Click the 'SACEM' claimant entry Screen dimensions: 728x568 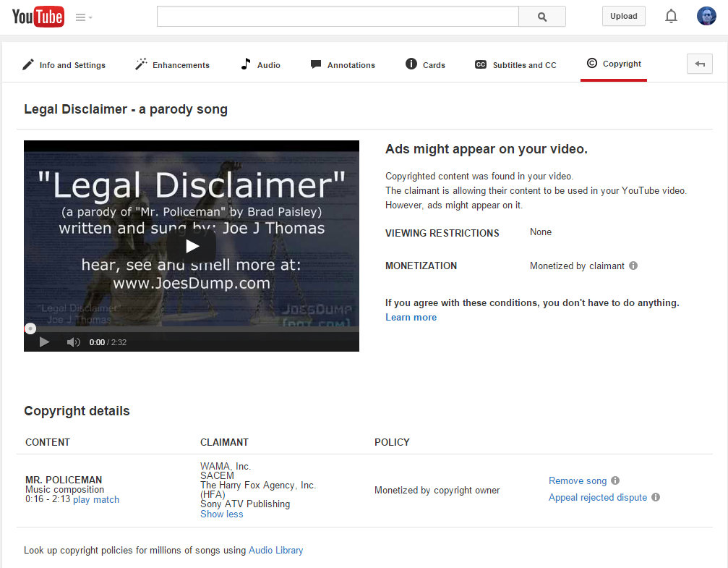coord(217,475)
